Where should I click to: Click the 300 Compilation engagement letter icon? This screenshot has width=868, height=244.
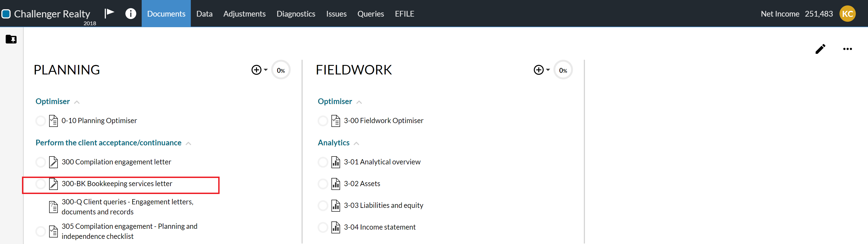[x=53, y=162]
